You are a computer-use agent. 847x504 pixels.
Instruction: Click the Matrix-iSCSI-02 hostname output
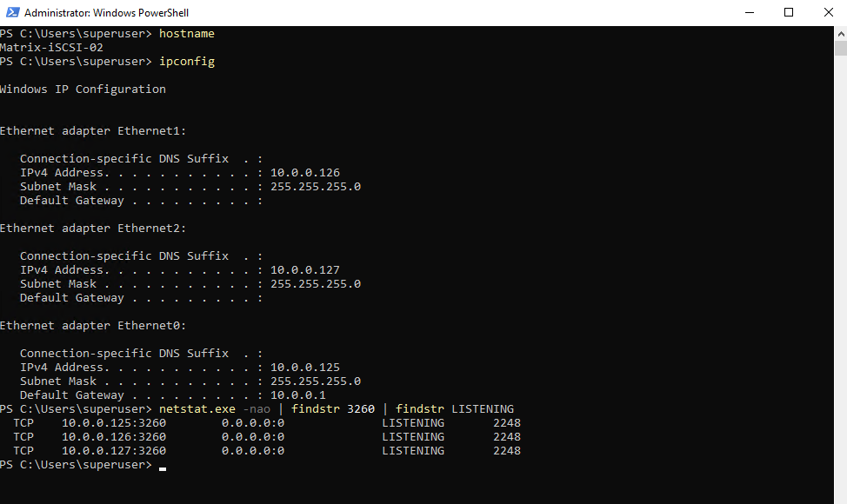pyautogui.click(x=51, y=48)
